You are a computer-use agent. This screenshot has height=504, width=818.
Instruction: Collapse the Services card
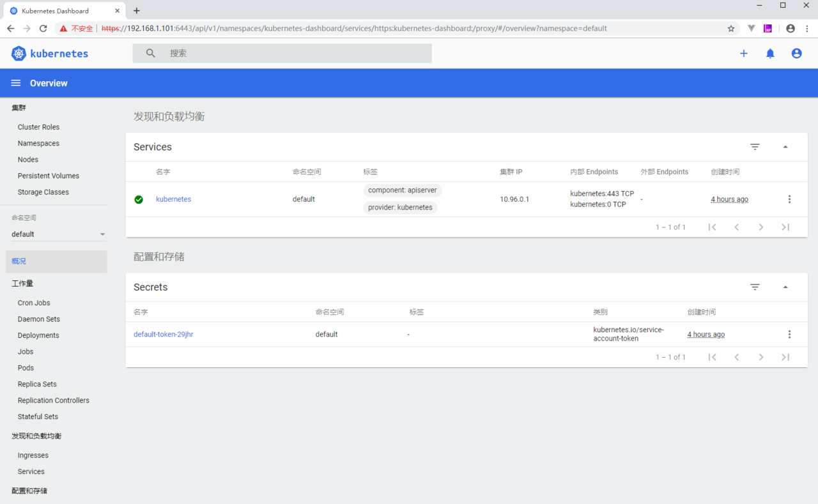[785, 147]
